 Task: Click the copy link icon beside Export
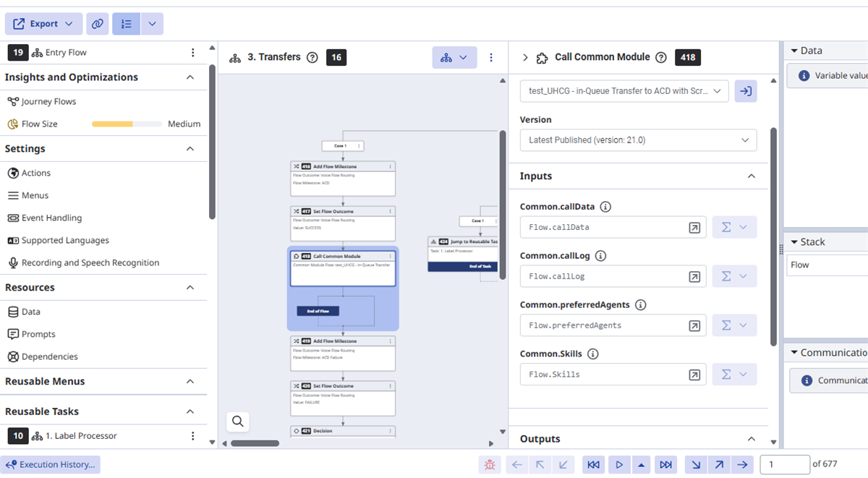click(x=97, y=24)
